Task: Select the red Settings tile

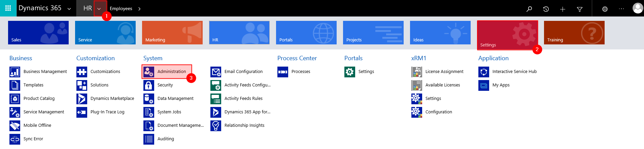Action: click(507, 35)
